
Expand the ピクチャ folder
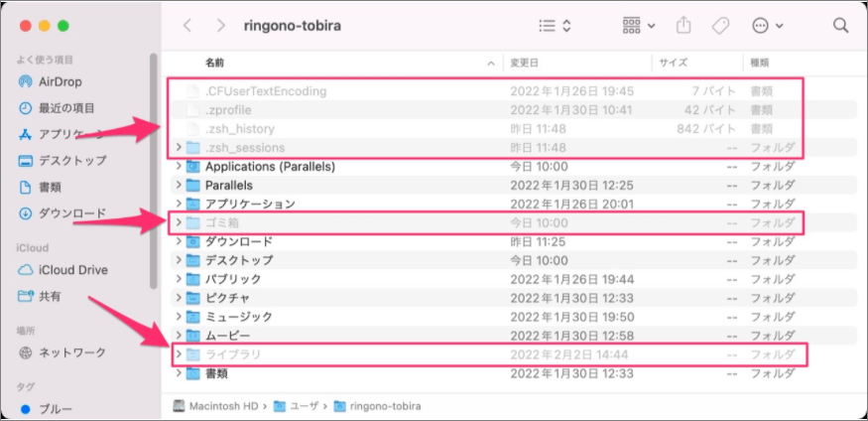pos(179,298)
